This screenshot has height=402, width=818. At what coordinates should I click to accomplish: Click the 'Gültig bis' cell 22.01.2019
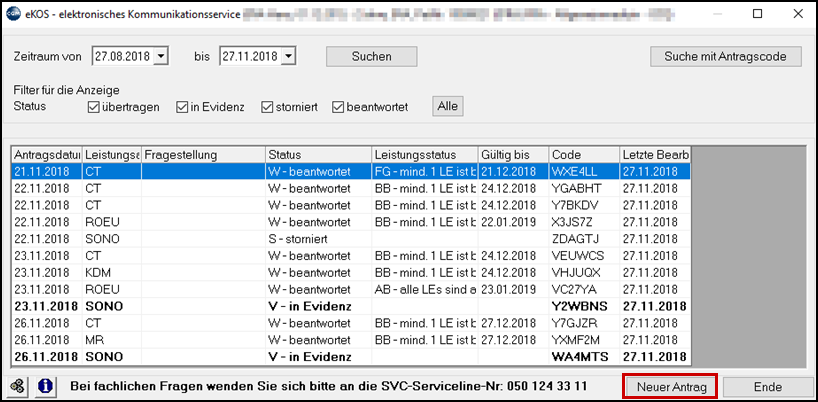(x=514, y=222)
